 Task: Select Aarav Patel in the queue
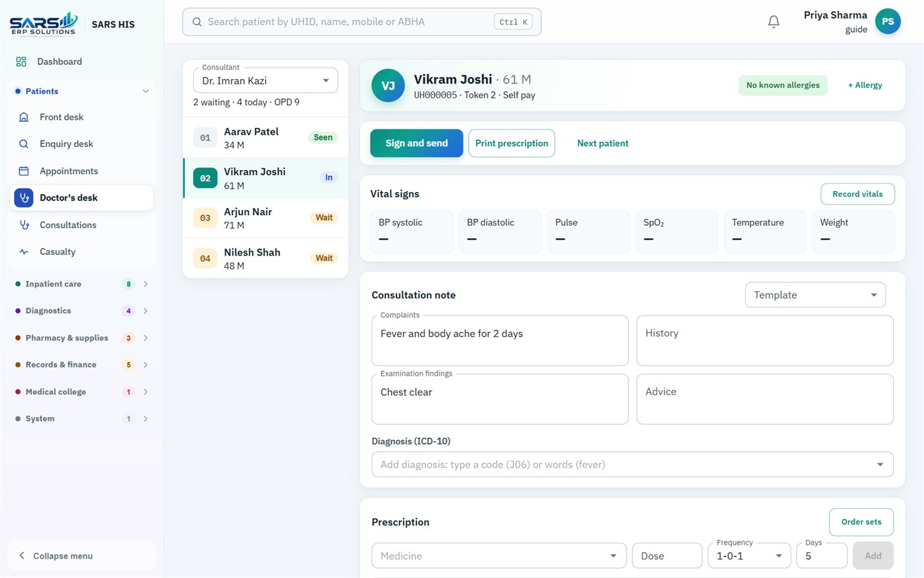tap(266, 137)
